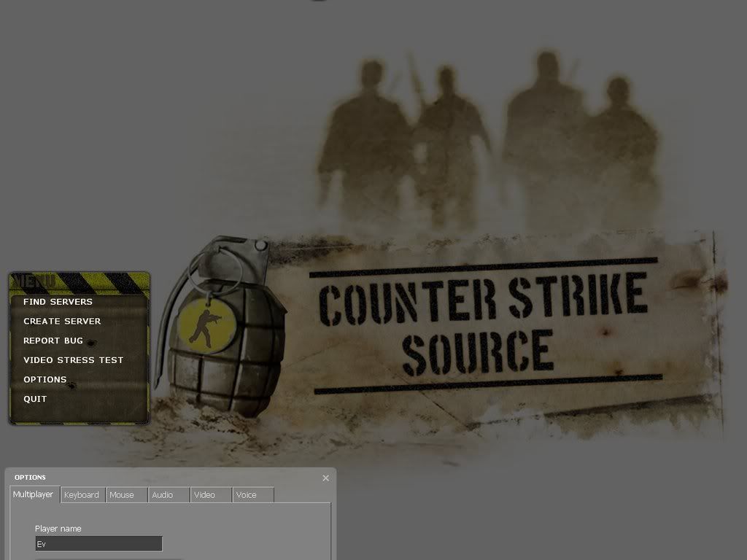Screen dimensions: 747x560
Task: Open the Keyboard options tab
Action: coord(82,495)
